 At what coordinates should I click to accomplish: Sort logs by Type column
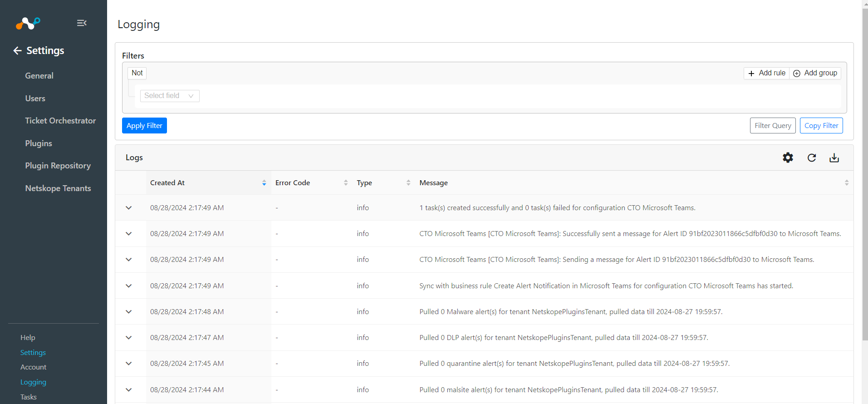(408, 183)
